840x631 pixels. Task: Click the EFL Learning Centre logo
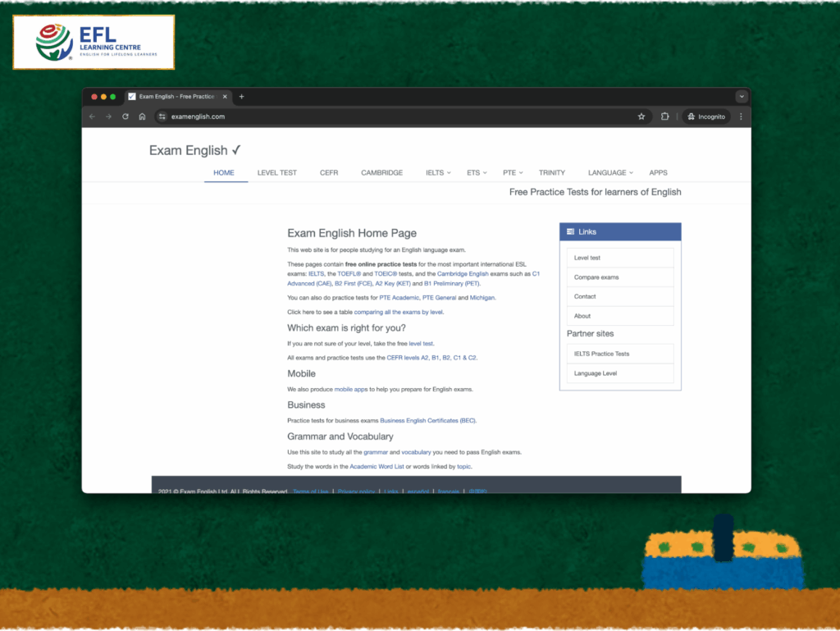point(94,43)
